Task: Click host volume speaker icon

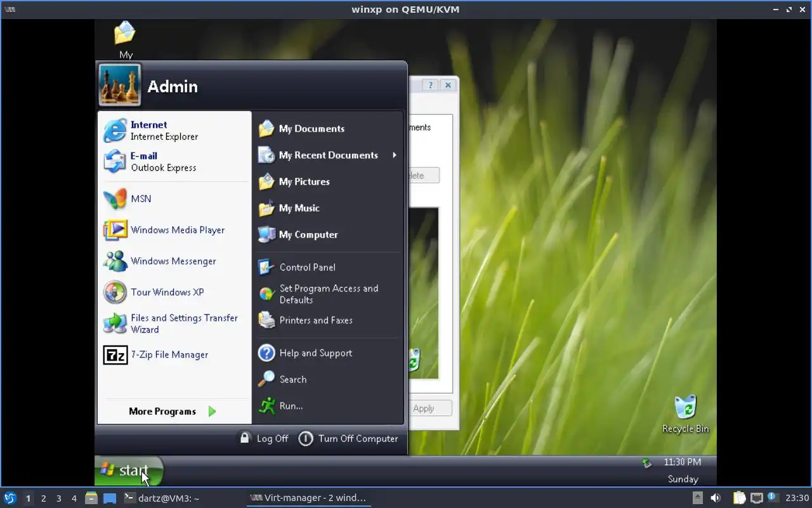Action: coord(716,498)
